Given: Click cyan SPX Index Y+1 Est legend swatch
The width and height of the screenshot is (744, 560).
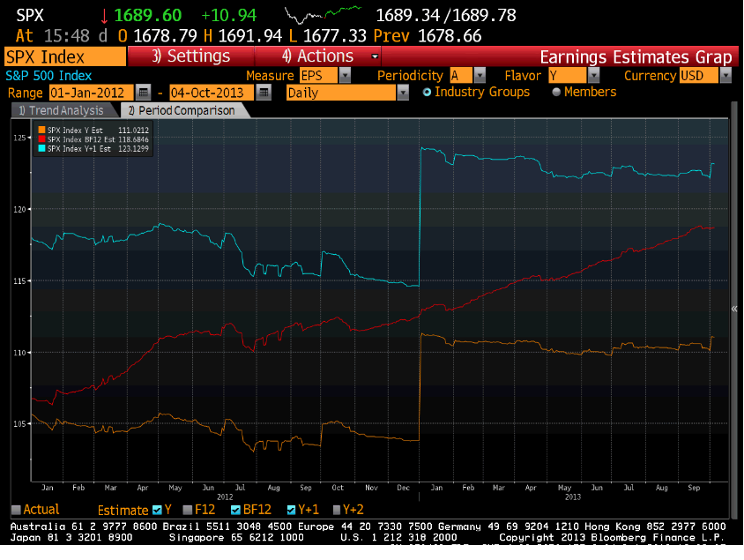Looking at the screenshot, I should click(41, 148).
